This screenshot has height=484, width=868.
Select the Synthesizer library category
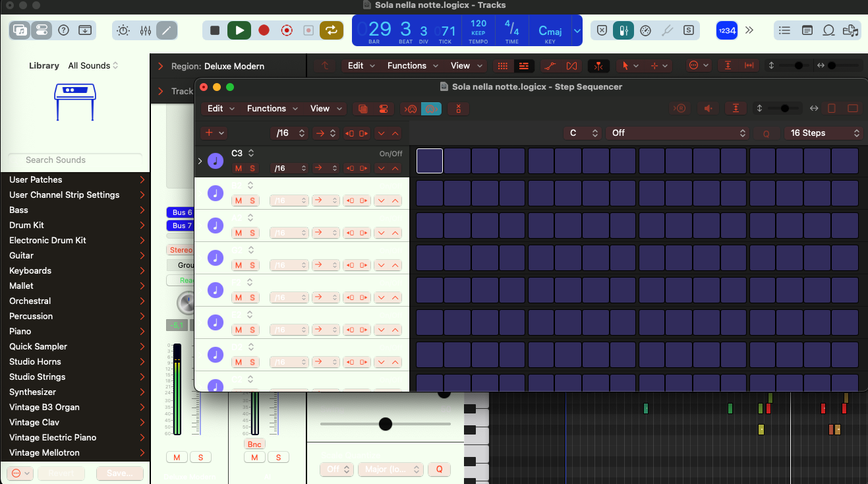point(33,392)
